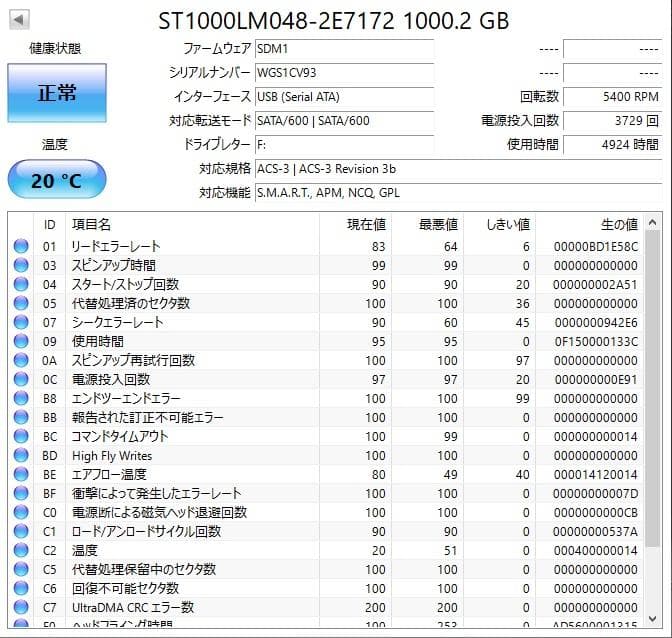Click the status orb for スピンアップ再試行回数 row
The image size is (672, 638).
click(x=21, y=360)
